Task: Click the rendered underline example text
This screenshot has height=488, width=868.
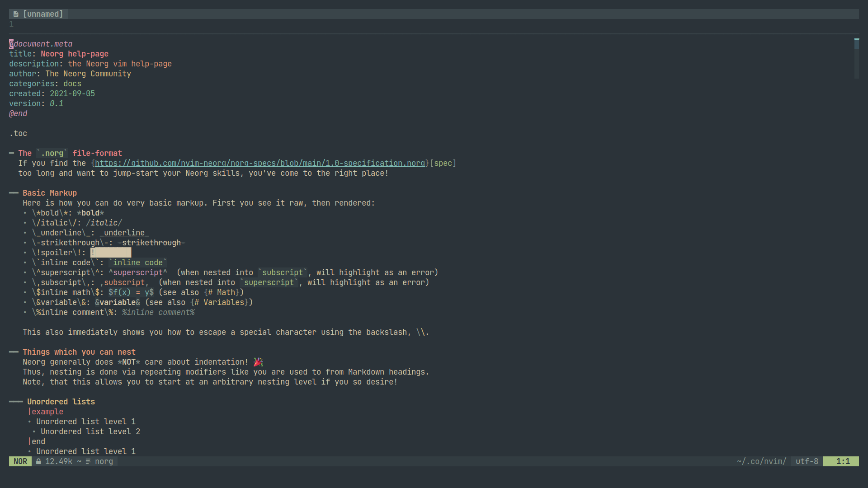Action: (124, 233)
